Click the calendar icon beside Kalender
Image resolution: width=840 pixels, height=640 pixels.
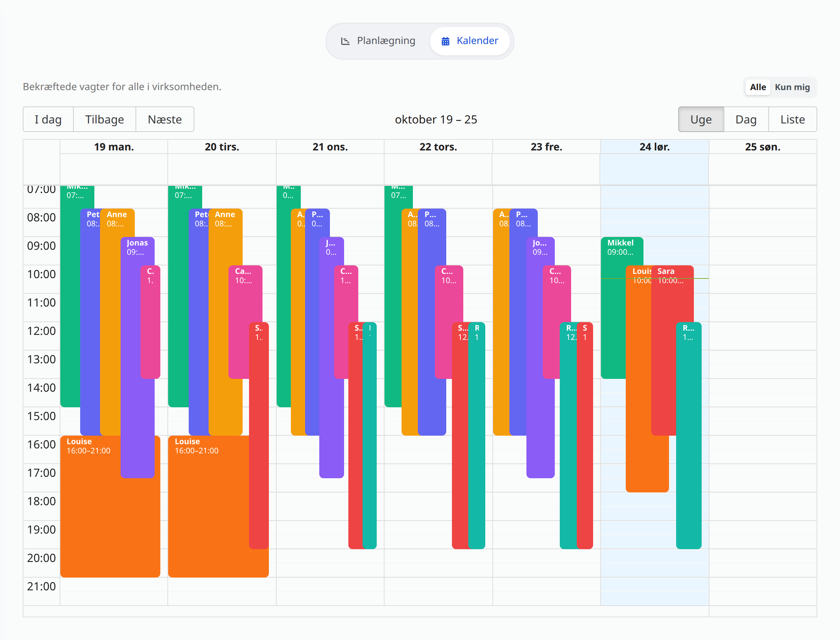pyautogui.click(x=445, y=41)
